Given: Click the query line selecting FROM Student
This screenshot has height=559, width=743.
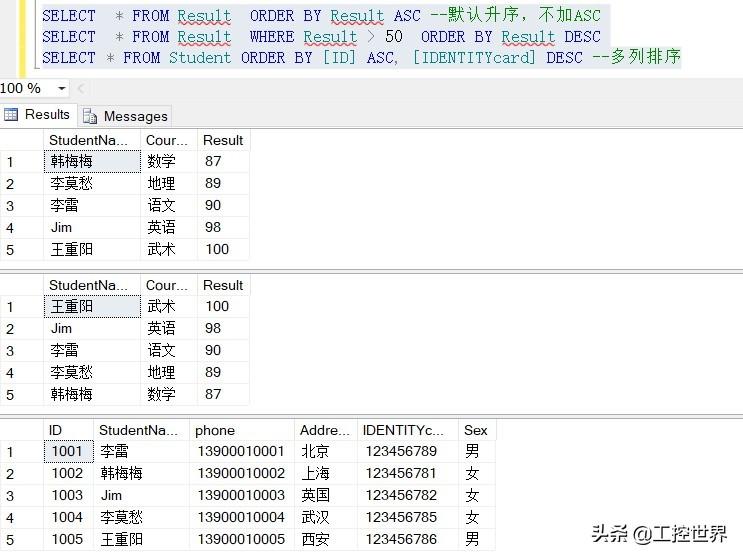Looking at the screenshot, I should 361,57.
